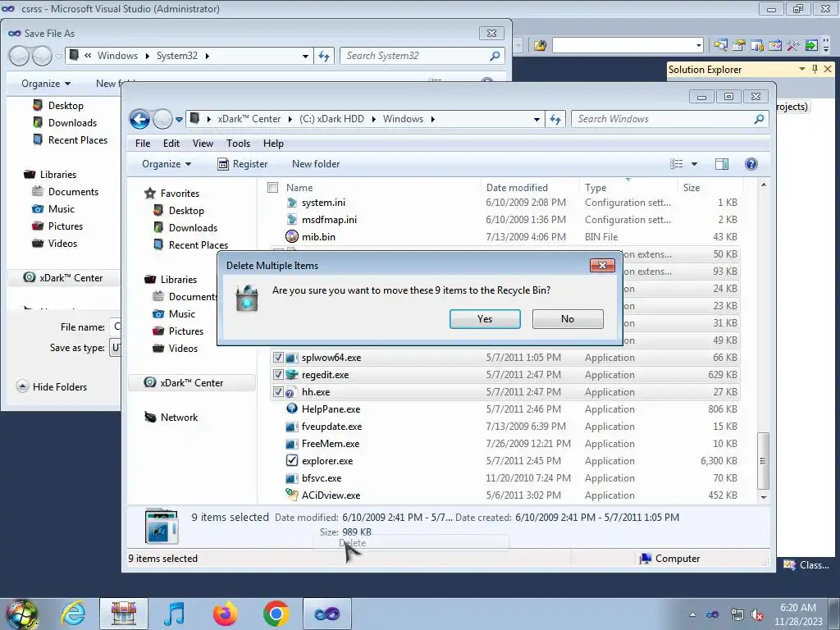Screen dimensions: 840x630
Task: Expand the Organize dropdown in Explorer
Action: click(x=166, y=164)
